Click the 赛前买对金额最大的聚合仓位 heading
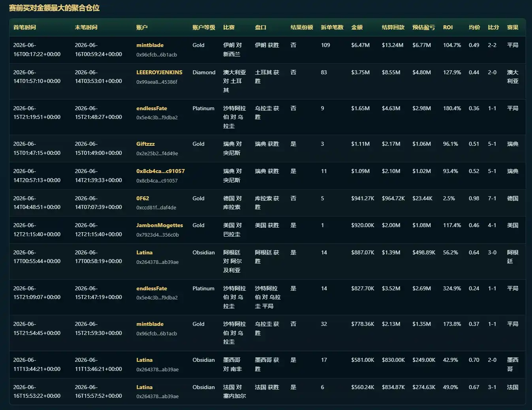The image size is (532, 410). [x=54, y=8]
